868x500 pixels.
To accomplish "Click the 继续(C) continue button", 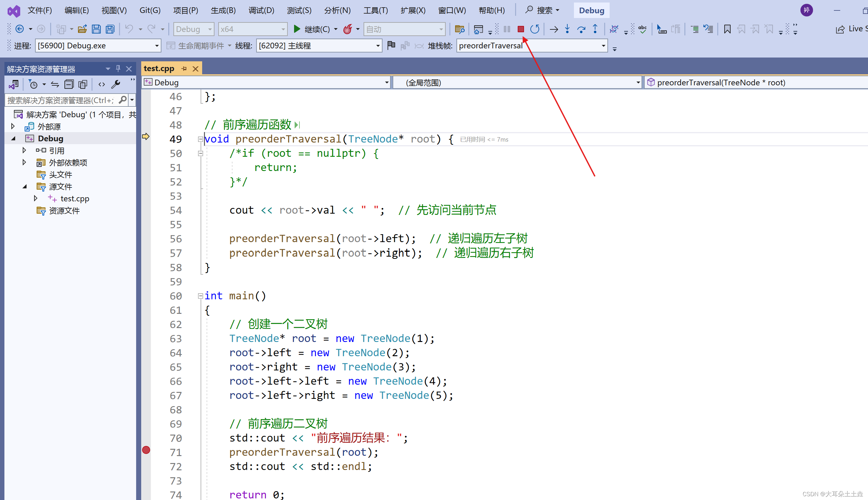I will point(311,29).
